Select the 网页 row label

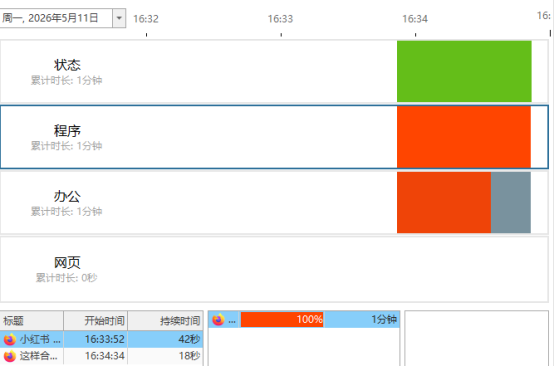(67, 262)
